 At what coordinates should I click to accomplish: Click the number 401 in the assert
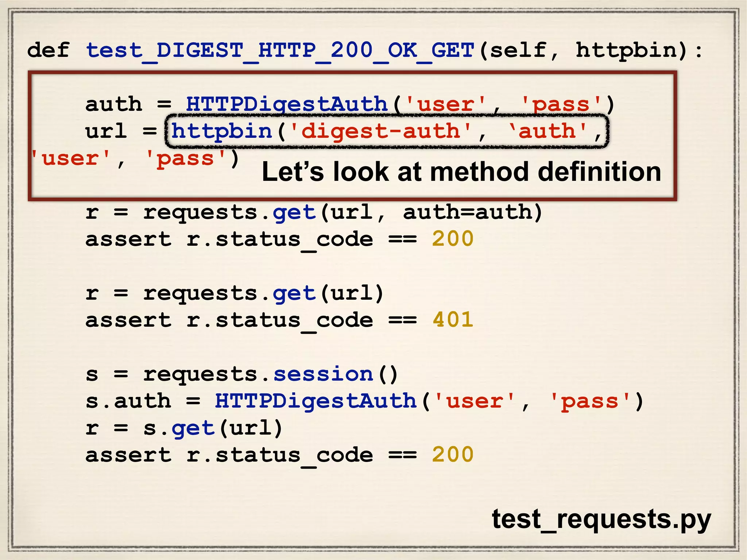(x=452, y=320)
